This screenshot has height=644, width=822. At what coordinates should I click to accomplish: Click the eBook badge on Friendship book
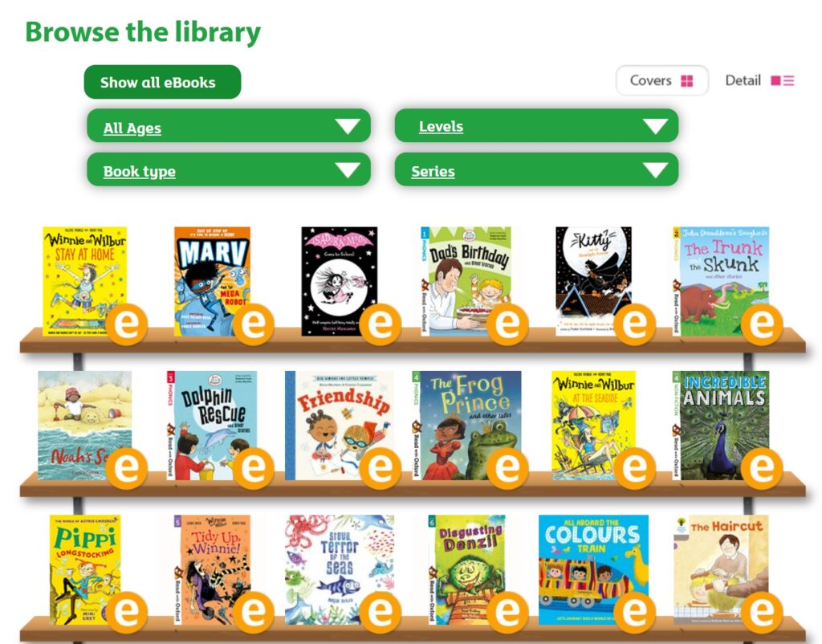coord(380,469)
